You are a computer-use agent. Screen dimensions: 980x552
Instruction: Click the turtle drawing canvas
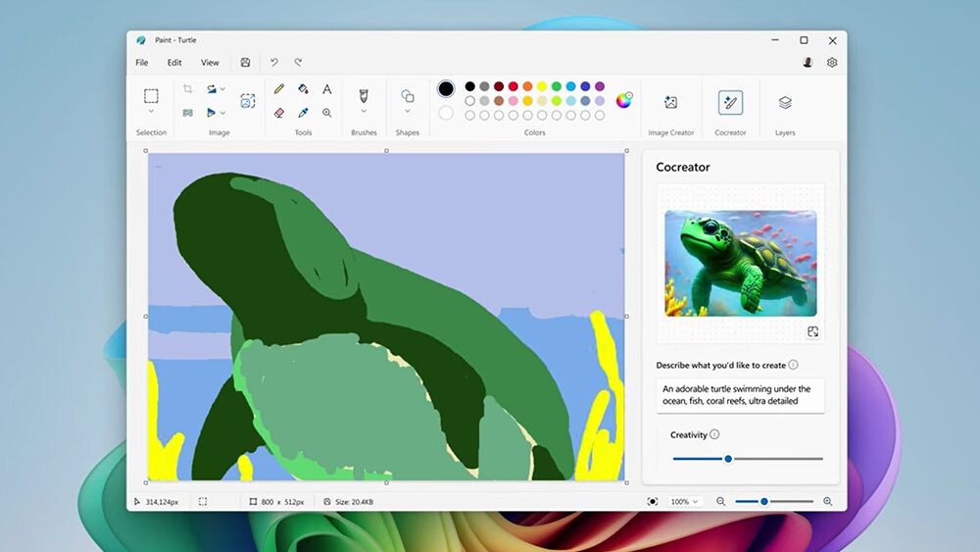click(x=386, y=317)
